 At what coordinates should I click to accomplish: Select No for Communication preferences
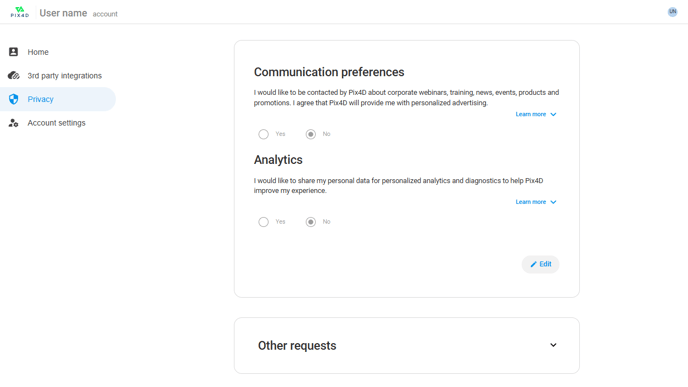(x=311, y=134)
